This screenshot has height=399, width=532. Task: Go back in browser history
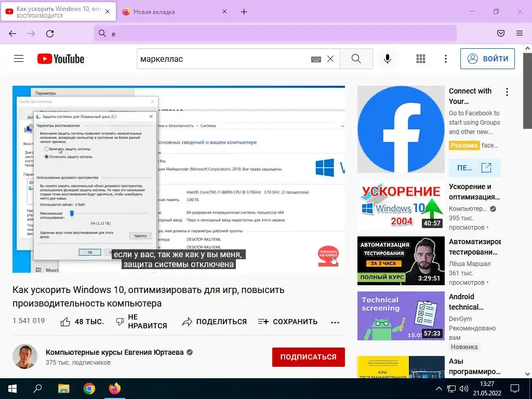pos(12,34)
